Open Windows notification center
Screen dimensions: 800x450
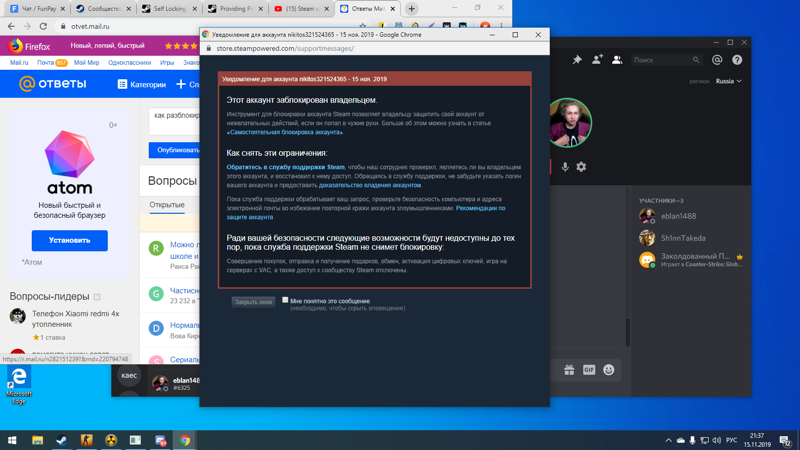(x=785, y=440)
